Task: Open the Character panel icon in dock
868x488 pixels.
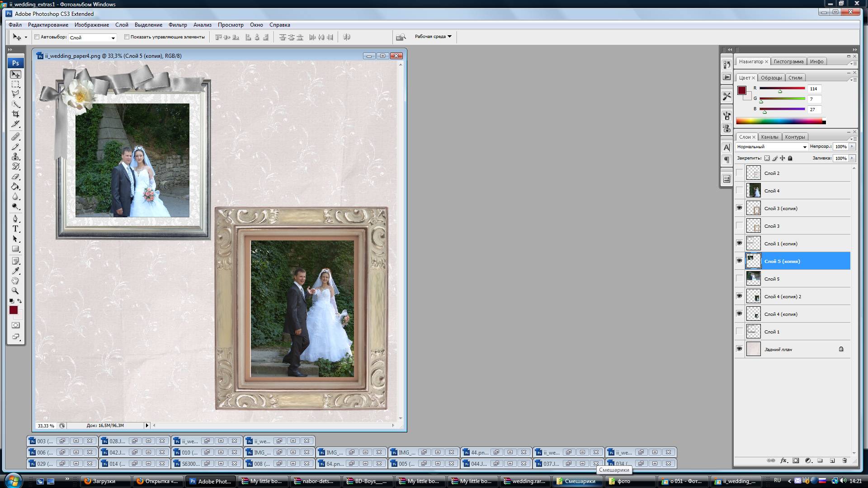Action: (x=726, y=147)
